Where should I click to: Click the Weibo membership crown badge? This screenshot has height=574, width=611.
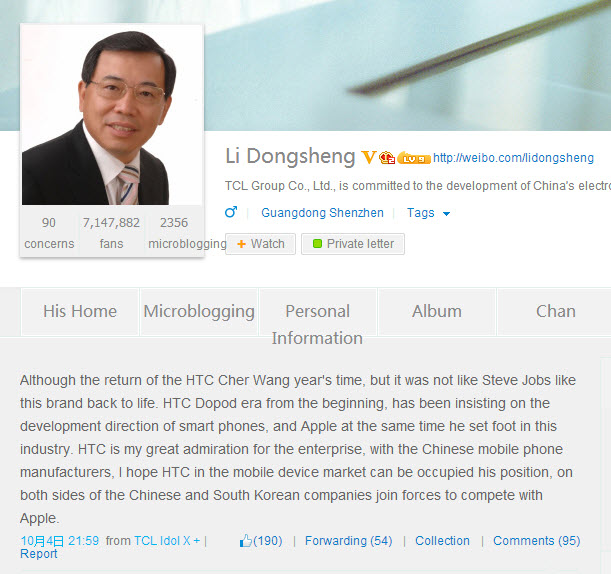(x=387, y=157)
